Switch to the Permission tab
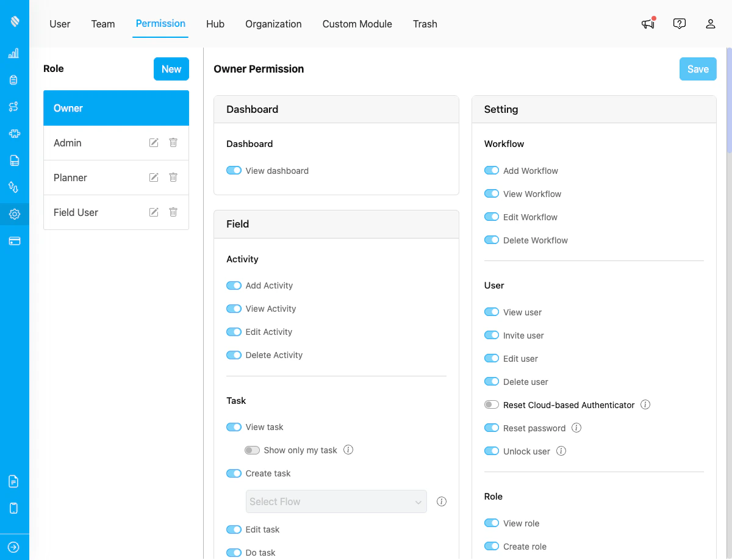Screen dimensions: 732x560 tap(160, 24)
